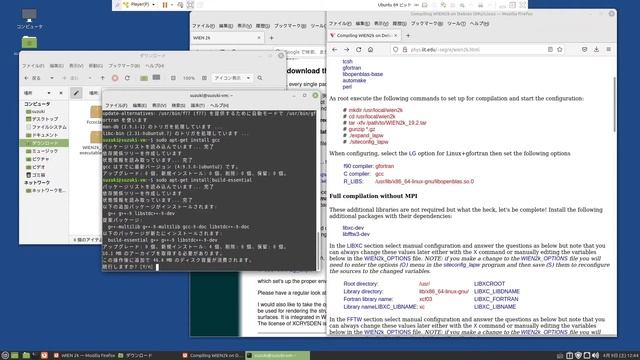Go forward in the Compiling WIEN2k Firefox window
Image resolution: width=640 pixels, height=360 pixels.
coord(347,49)
